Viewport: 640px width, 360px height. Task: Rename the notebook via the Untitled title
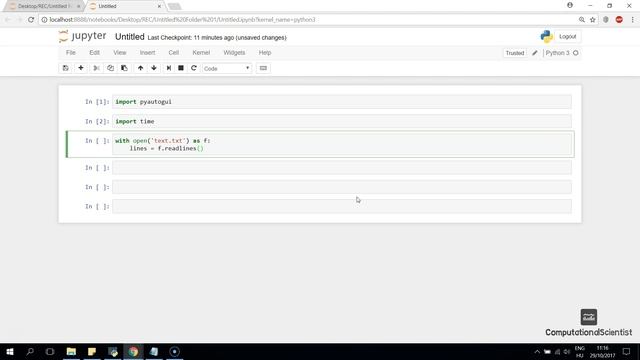tap(129, 37)
